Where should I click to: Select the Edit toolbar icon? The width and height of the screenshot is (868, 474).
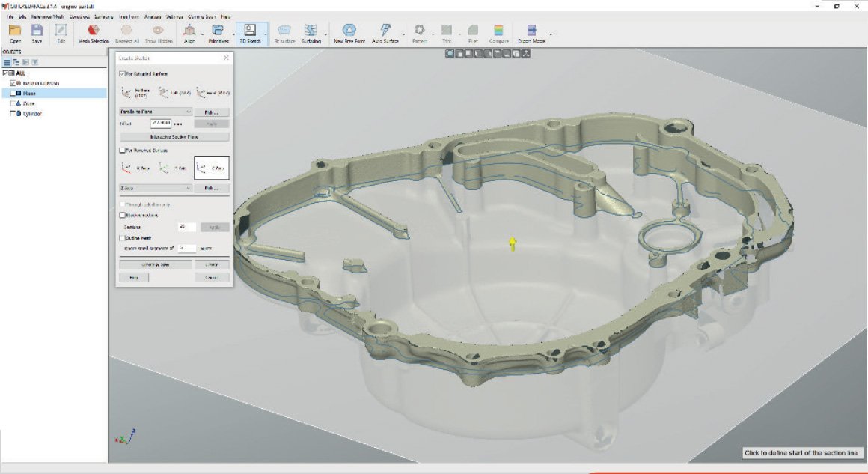(61, 33)
